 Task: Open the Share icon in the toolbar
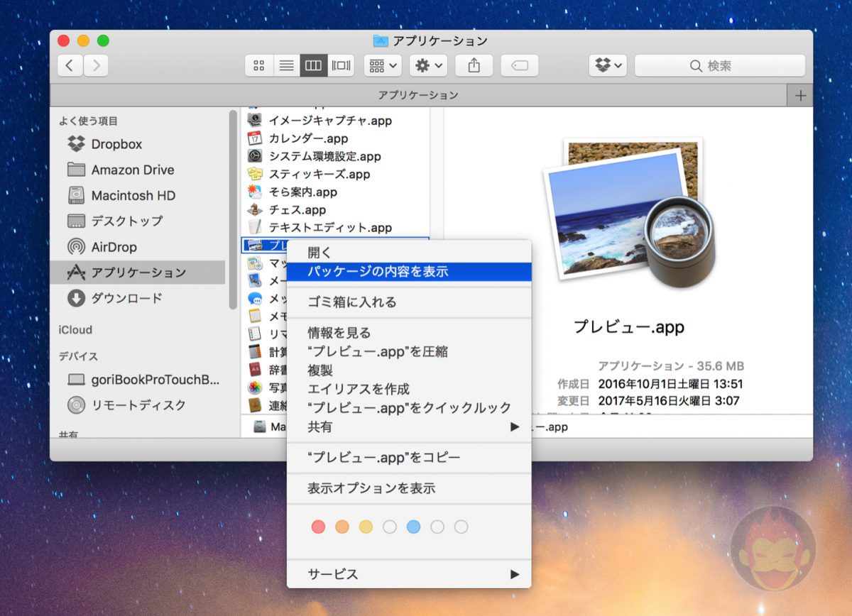click(474, 65)
